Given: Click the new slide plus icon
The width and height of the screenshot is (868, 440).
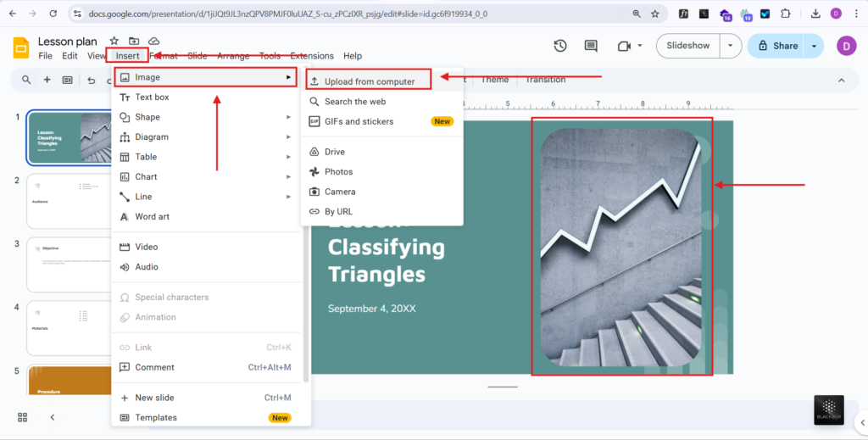Looking at the screenshot, I should pyautogui.click(x=47, y=81).
